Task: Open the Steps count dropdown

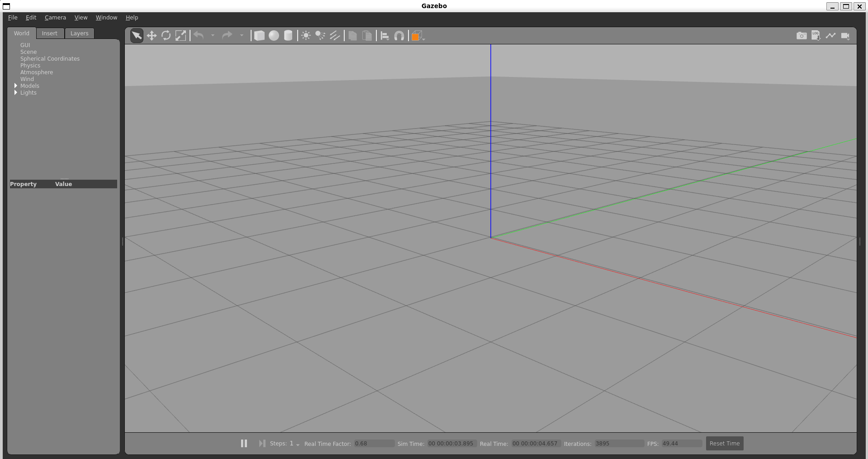Action: point(294,444)
